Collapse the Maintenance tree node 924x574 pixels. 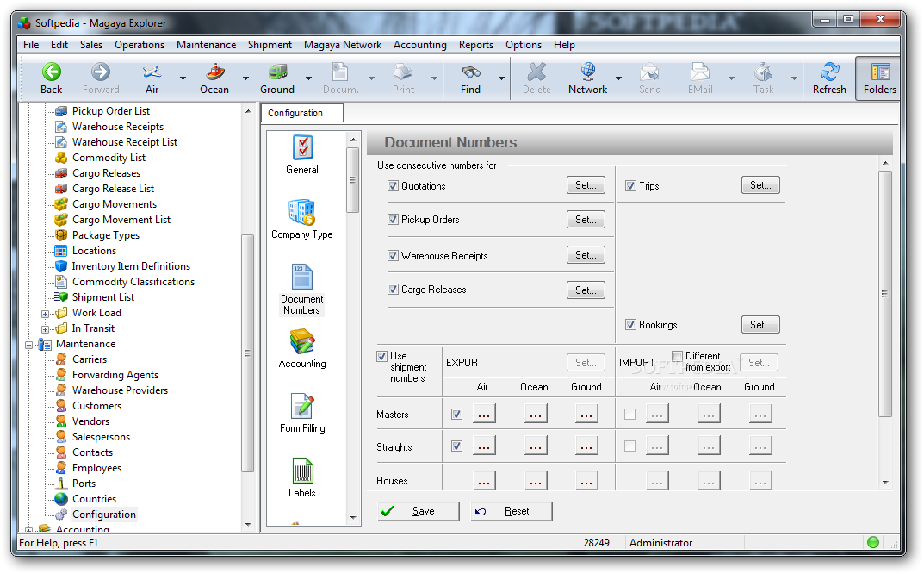tap(29, 345)
